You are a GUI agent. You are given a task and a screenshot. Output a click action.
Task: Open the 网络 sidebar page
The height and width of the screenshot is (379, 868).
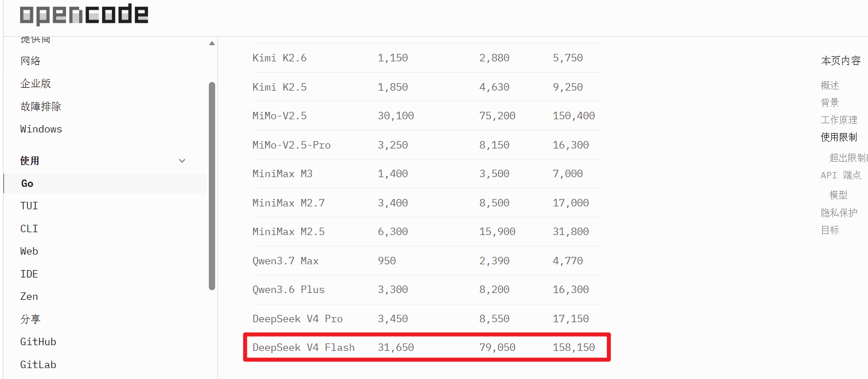(30, 61)
